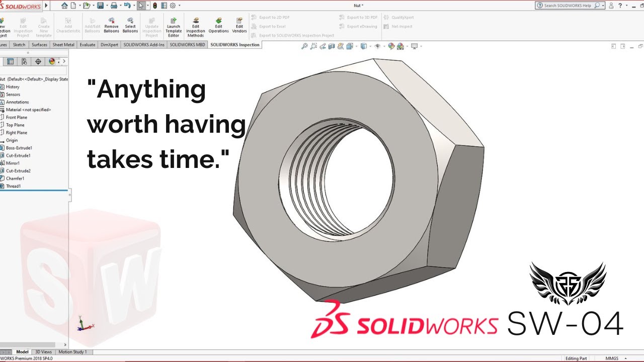Viewport: 644px width, 362px height.
Task: Open Edit Vendors
Action: click(239, 24)
